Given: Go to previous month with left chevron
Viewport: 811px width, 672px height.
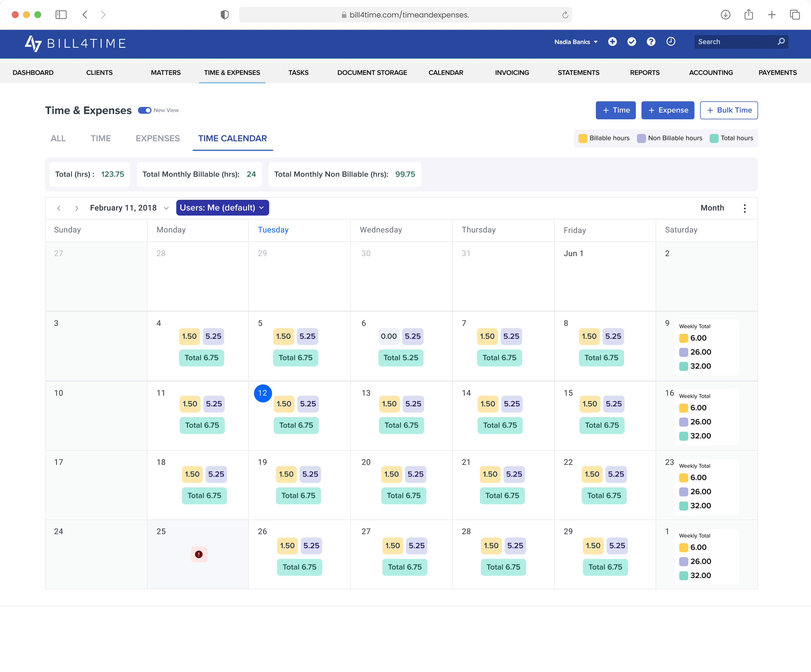Looking at the screenshot, I should [x=59, y=208].
